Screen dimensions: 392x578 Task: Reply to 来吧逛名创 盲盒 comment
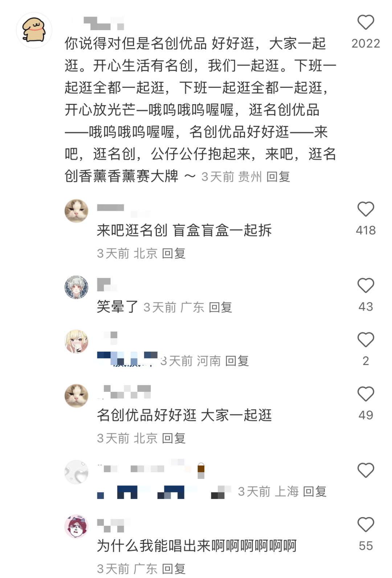pyautogui.click(x=174, y=253)
